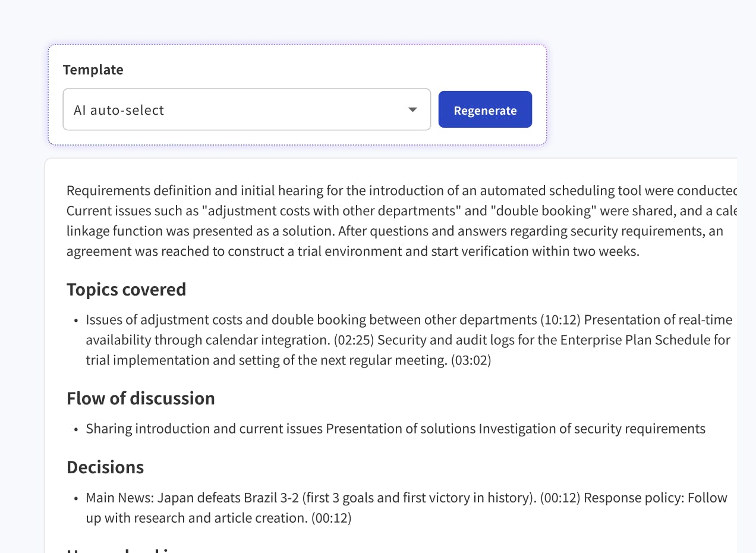This screenshot has width=756, height=553.
Task: Select the Flow of discussion heading
Action: coord(141,398)
